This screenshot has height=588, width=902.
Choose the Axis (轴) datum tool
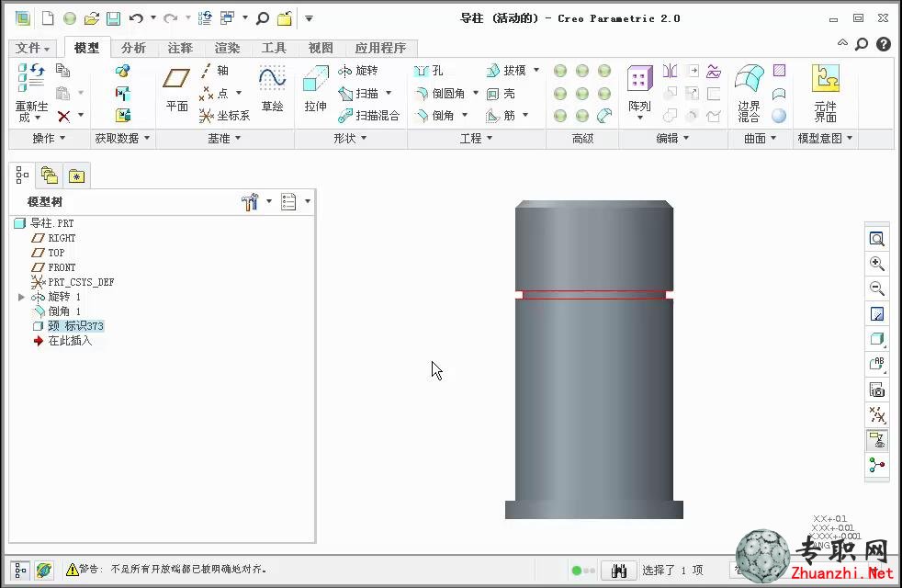pyautogui.click(x=215, y=70)
